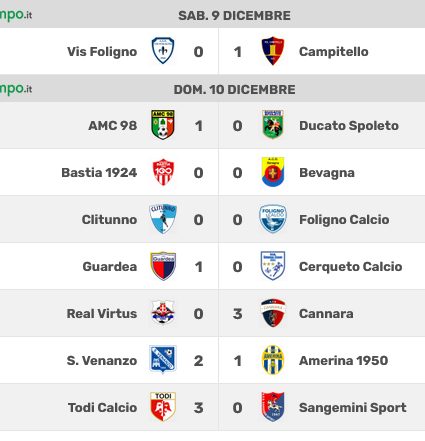Viewport: 425px width, 441px height.
Task: Click the Todi Calcio crest
Action: click(163, 407)
